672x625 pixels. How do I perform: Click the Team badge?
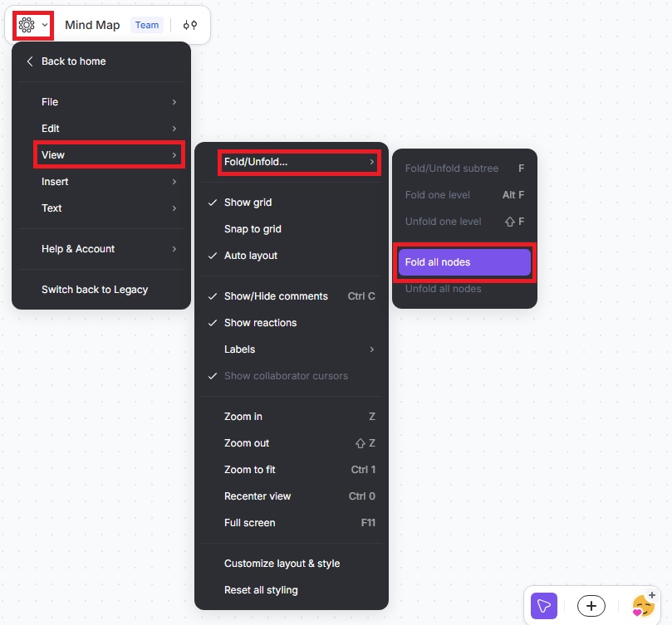point(147,25)
